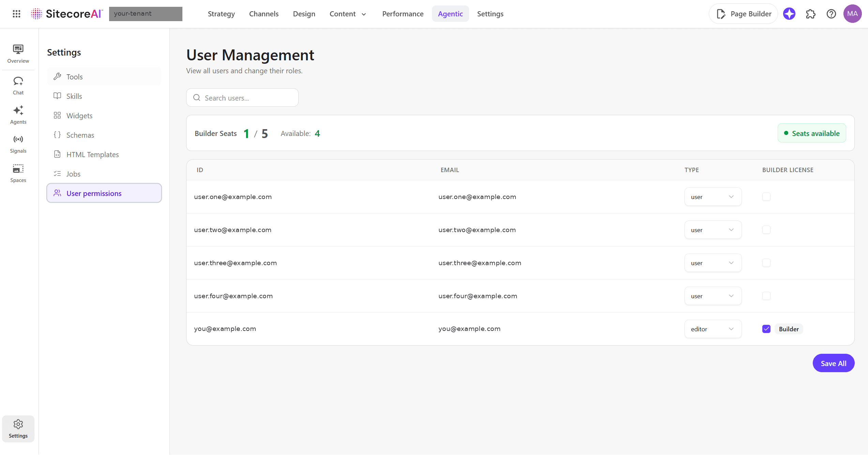Select Tools in Settings list
The image size is (868, 455).
(104, 77)
